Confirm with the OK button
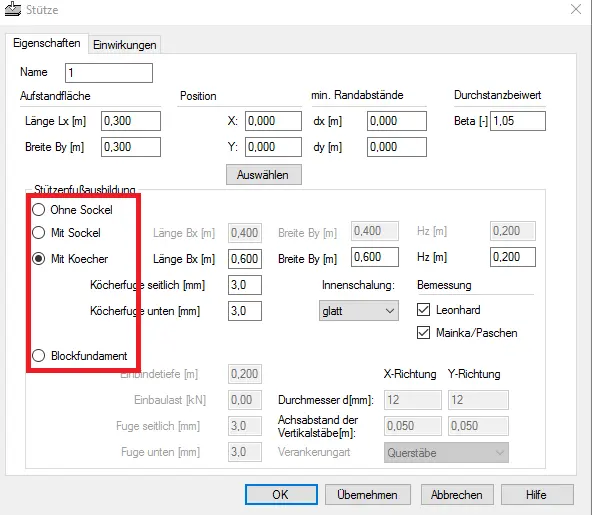 pos(281,495)
